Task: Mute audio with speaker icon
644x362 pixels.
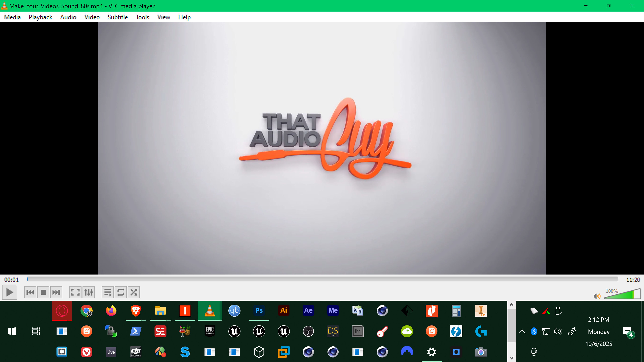Action: 597,296
